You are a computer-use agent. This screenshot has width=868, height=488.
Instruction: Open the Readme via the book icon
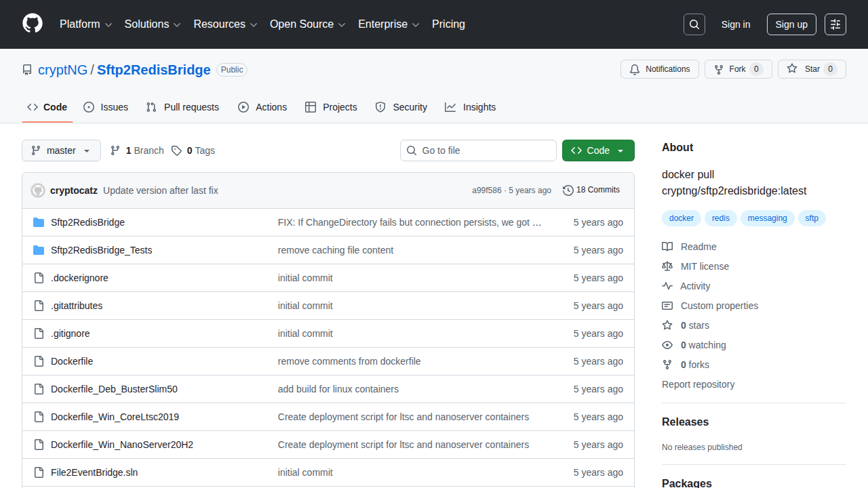pos(667,246)
